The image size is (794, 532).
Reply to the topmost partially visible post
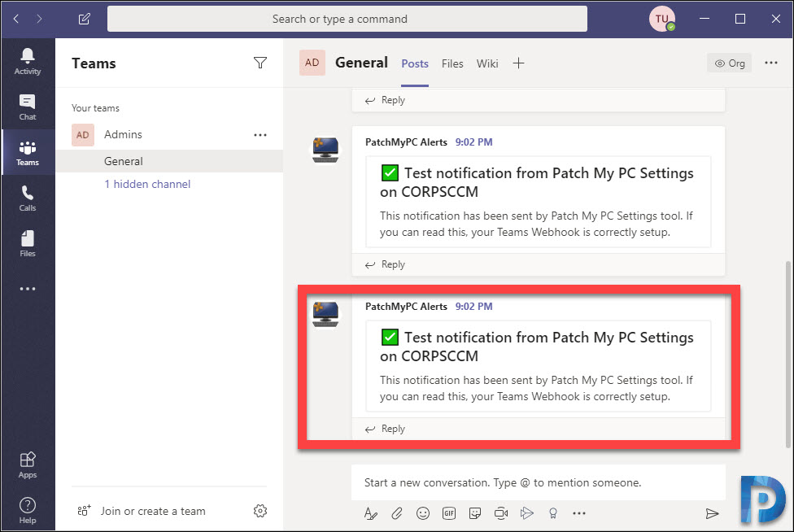[x=386, y=100]
